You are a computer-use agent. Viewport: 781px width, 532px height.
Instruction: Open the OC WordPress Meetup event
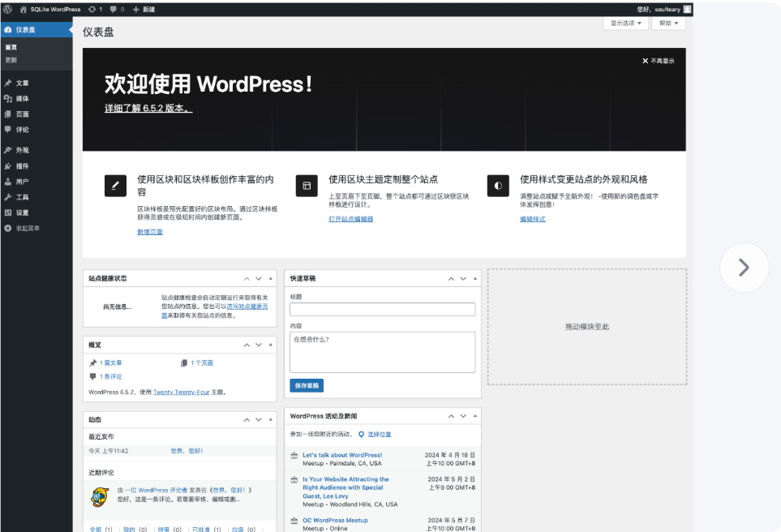(335, 520)
